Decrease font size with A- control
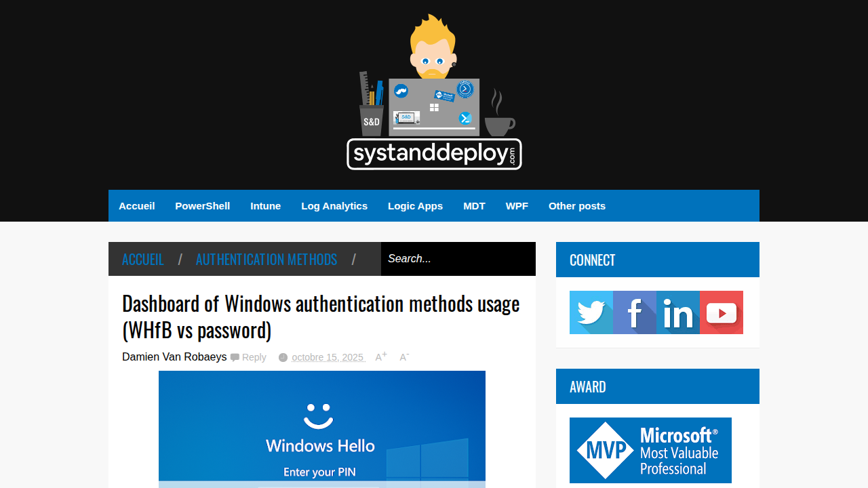This screenshot has height=488, width=868. click(404, 357)
